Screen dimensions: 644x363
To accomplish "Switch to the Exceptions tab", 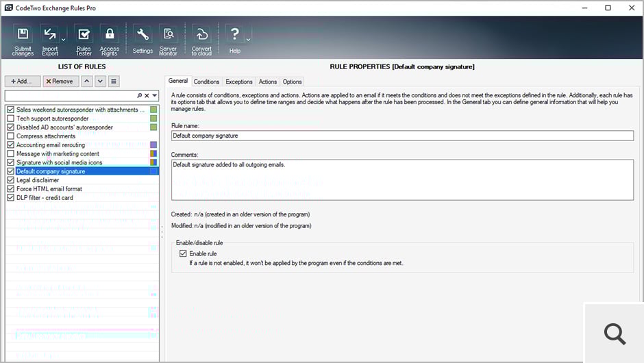I will coord(238,82).
